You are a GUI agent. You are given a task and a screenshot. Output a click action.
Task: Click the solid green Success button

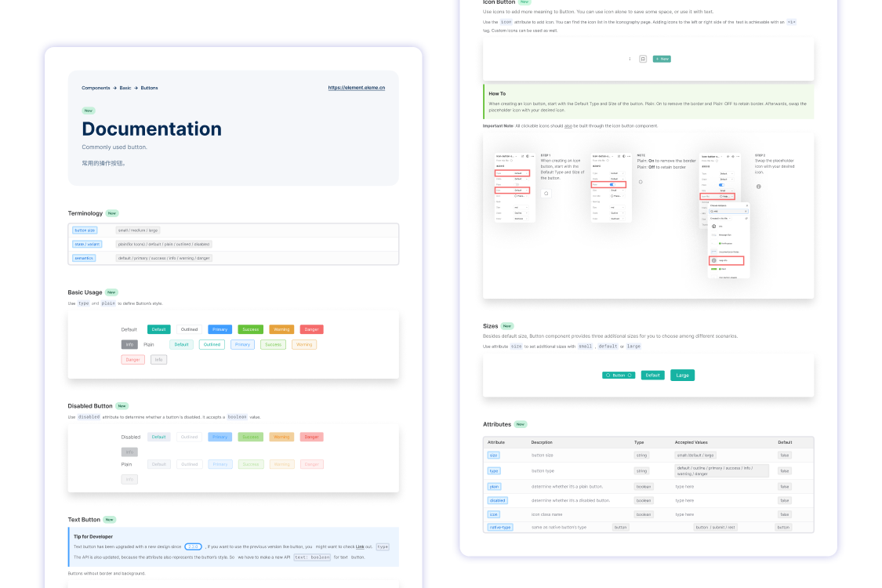[x=250, y=329]
